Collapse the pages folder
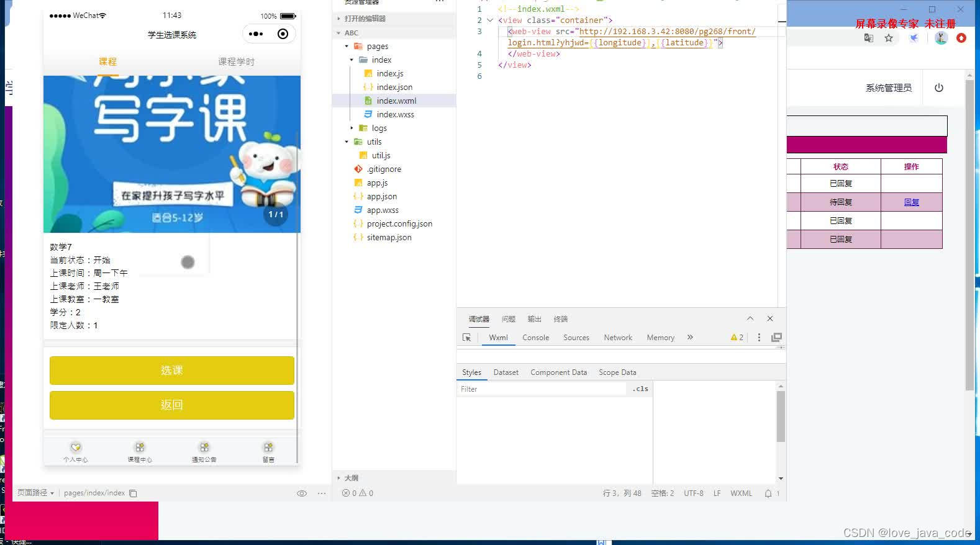This screenshot has width=980, height=545. coord(347,46)
